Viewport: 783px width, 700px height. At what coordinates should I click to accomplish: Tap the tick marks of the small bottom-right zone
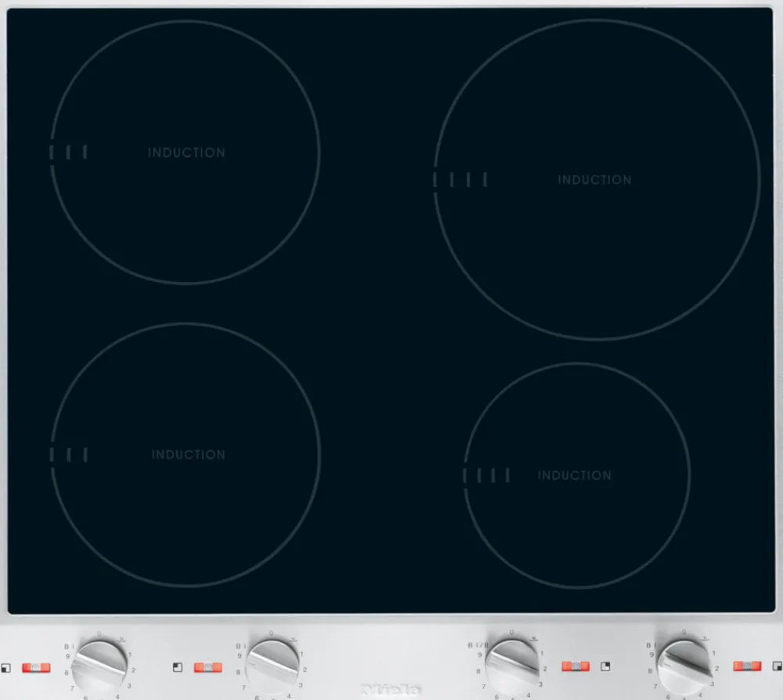[x=486, y=475]
